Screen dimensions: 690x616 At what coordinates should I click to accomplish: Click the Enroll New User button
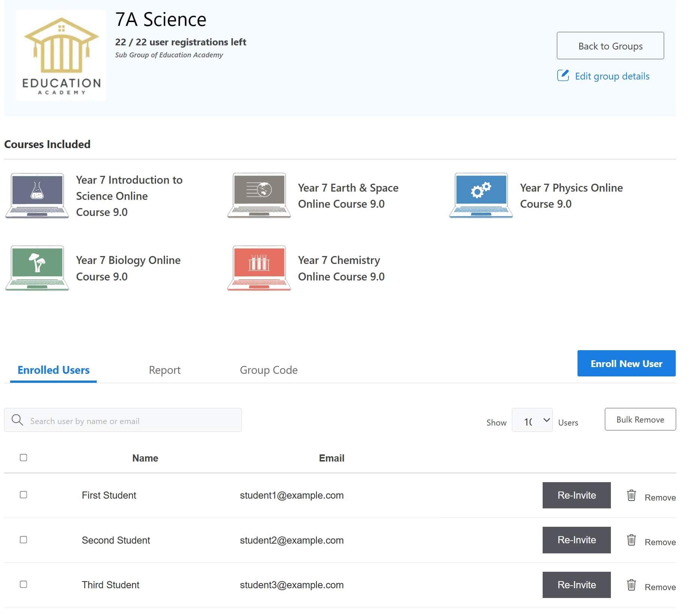click(x=626, y=363)
